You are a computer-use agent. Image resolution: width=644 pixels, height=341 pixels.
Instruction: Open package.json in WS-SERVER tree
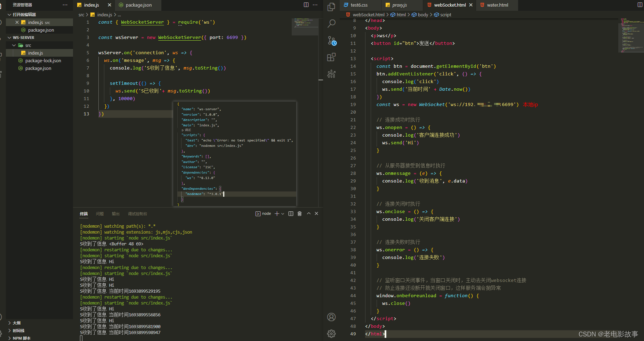click(40, 68)
